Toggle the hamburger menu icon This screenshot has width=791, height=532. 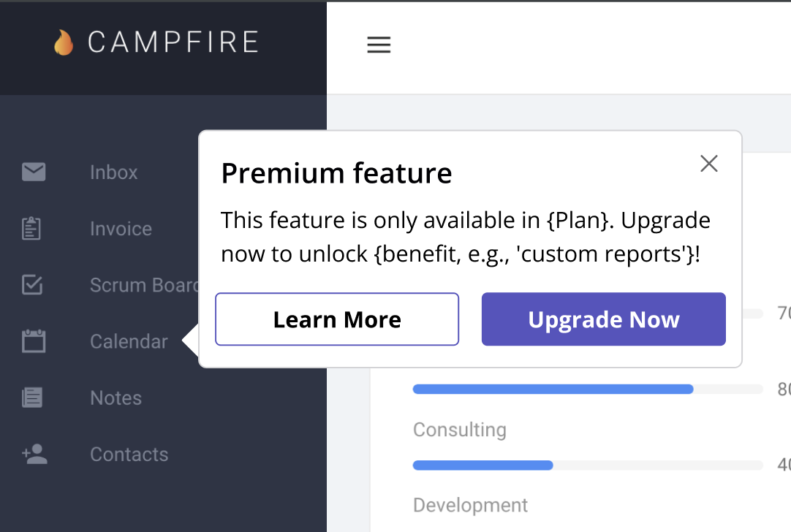coord(379,45)
